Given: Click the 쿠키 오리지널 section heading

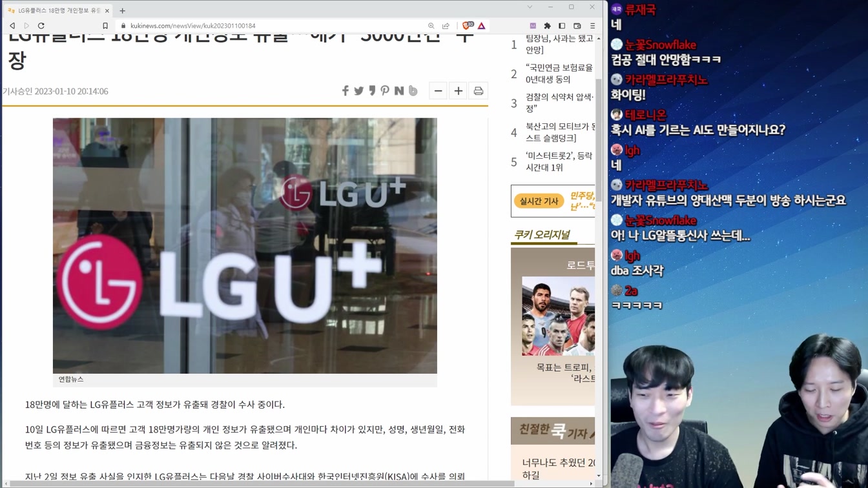Looking at the screenshot, I should pos(542,234).
